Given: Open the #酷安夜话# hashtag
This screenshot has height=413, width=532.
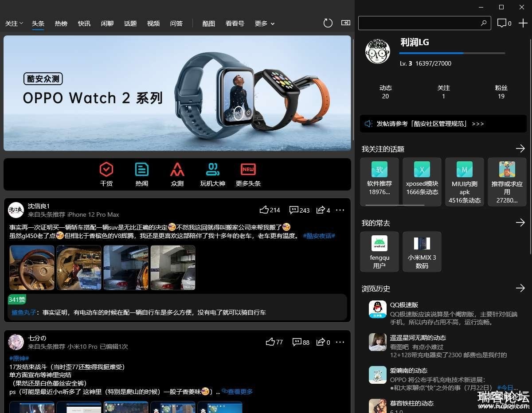Looking at the screenshot, I should (x=319, y=236).
